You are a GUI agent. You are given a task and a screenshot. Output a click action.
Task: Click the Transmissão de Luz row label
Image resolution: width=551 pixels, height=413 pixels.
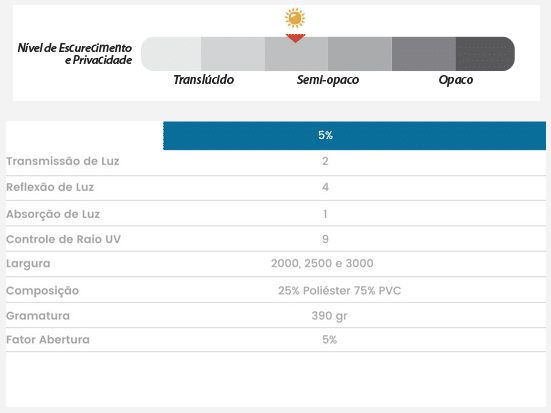[x=63, y=161]
